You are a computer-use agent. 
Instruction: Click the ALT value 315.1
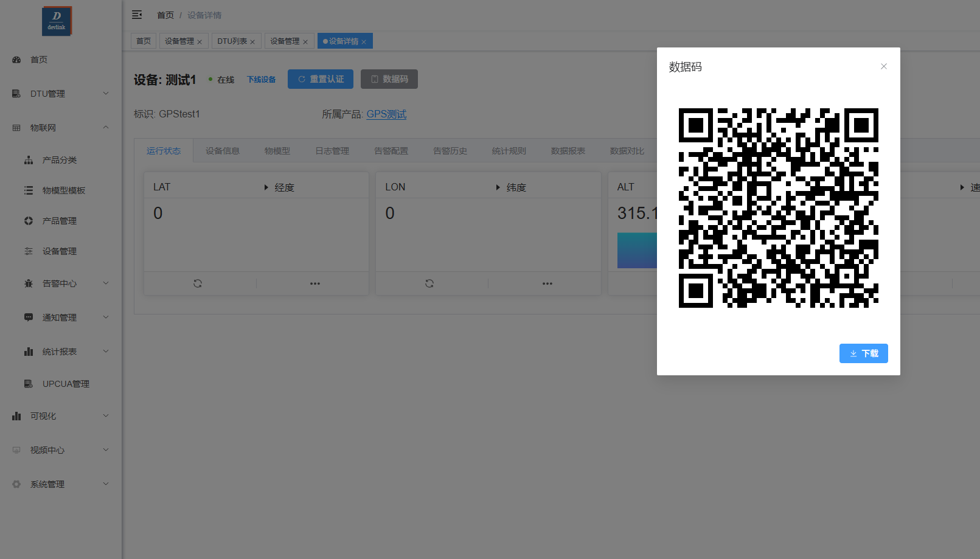(x=638, y=214)
